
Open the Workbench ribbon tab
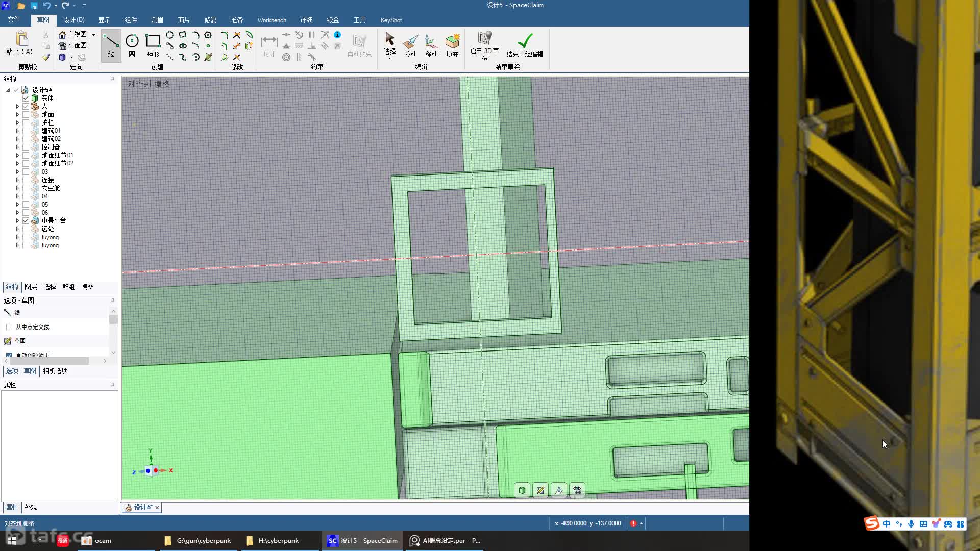pos(272,20)
